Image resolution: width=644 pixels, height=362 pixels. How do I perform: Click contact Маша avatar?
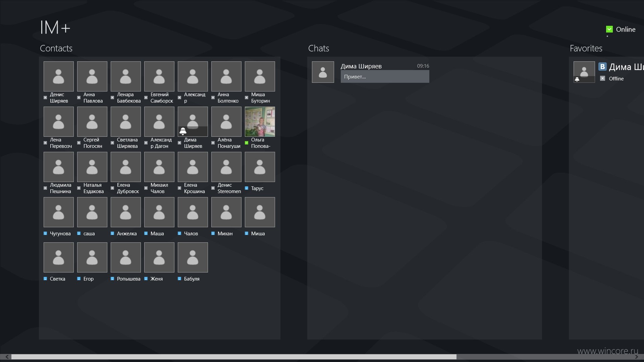click(159, 212)
